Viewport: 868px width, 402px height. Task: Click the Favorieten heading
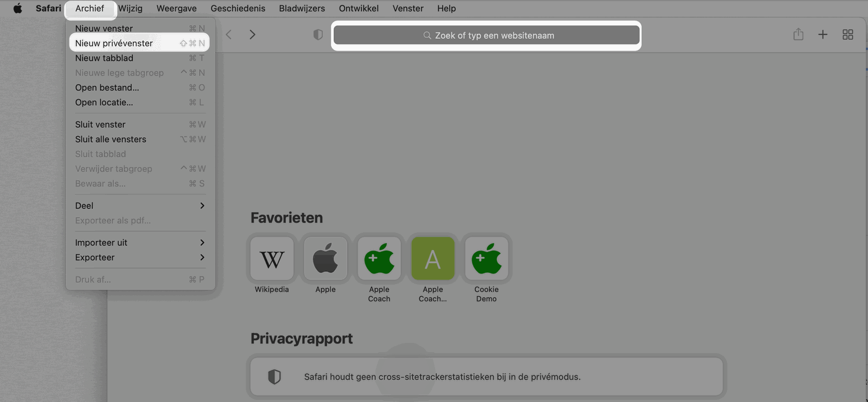point(286,218)
